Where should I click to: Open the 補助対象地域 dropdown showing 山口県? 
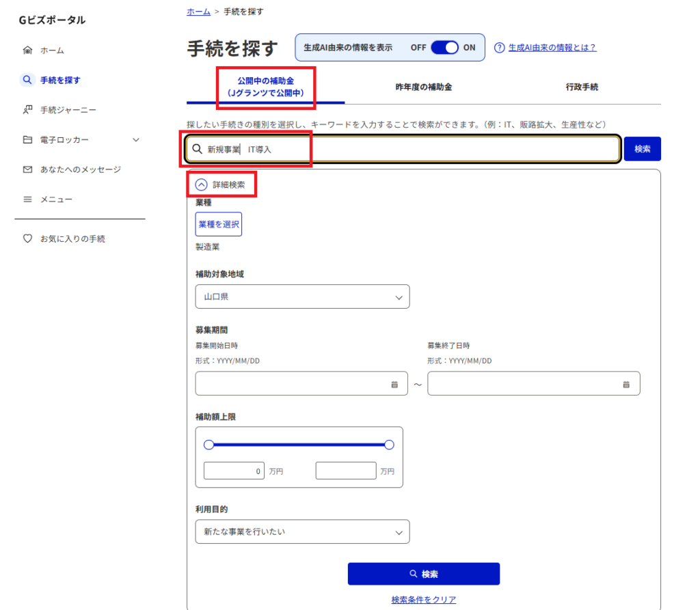click(x=302, y=297)
